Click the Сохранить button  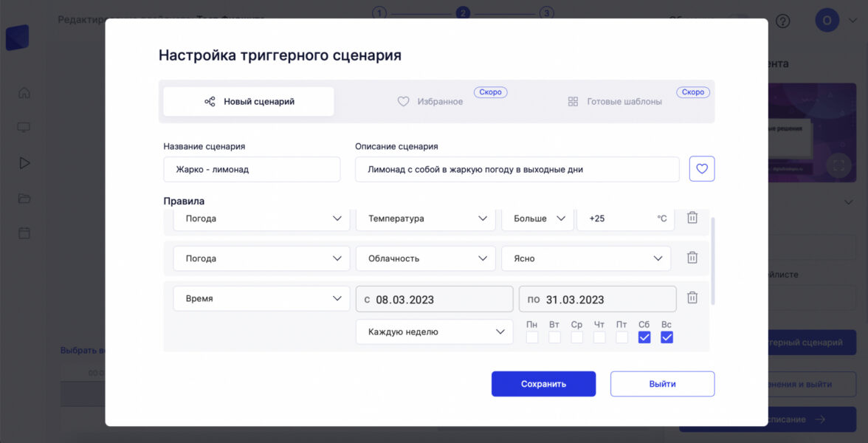(543, 384)
